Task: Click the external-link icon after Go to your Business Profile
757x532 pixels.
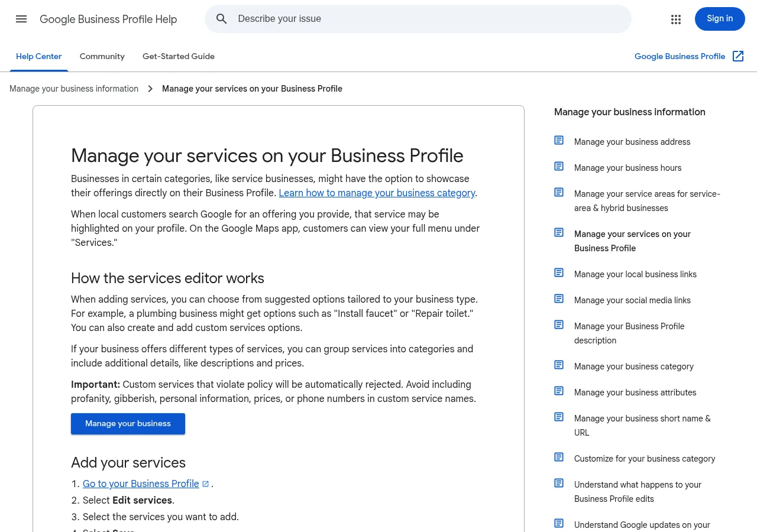Action: (205, 484)
